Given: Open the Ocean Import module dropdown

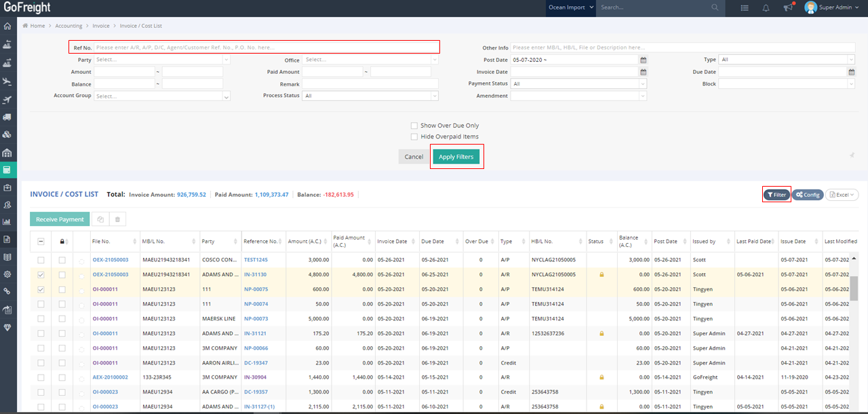Looking at the screenshot, I should pos(570,8).
